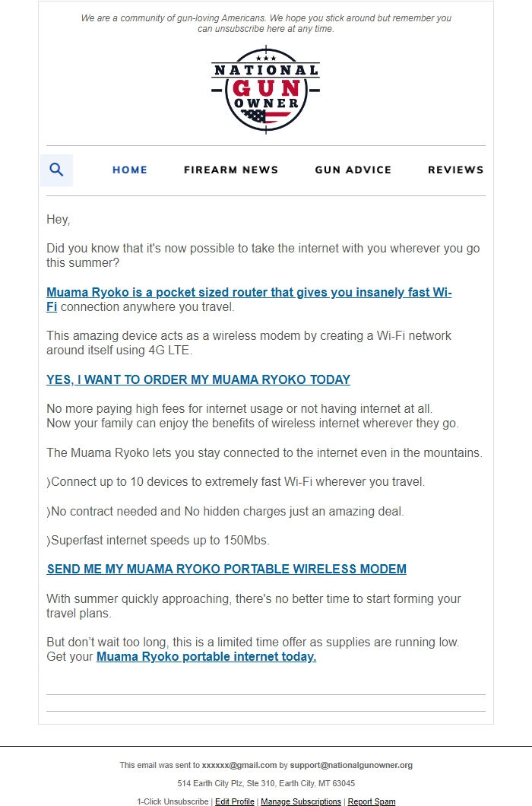Click the 'No more paying high fees' paragraph
Screen dimensions: 532x806
(x=252, y=416)
